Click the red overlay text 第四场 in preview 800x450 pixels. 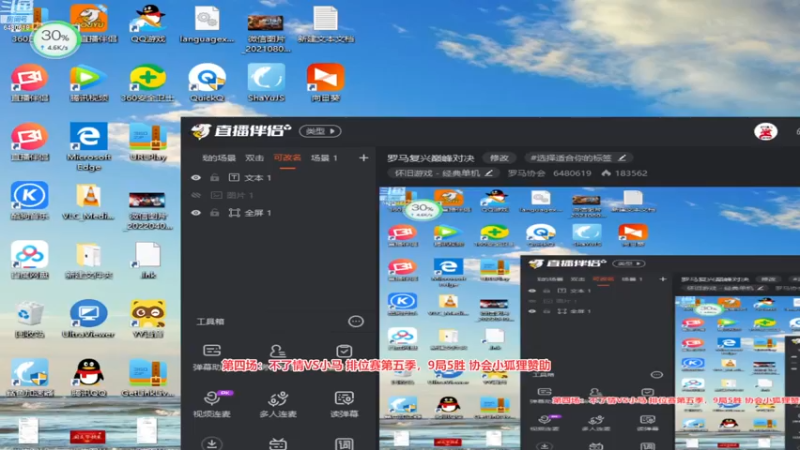pos(386,365)
